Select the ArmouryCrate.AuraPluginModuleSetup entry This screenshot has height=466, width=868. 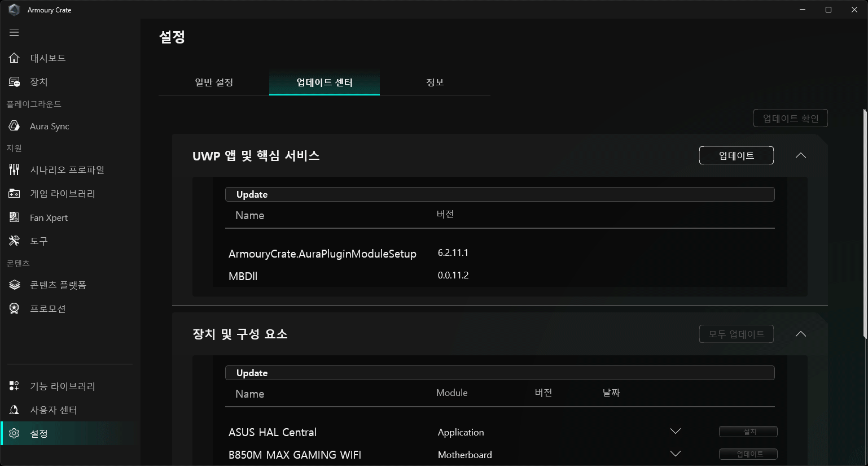[x=322, y=254]
